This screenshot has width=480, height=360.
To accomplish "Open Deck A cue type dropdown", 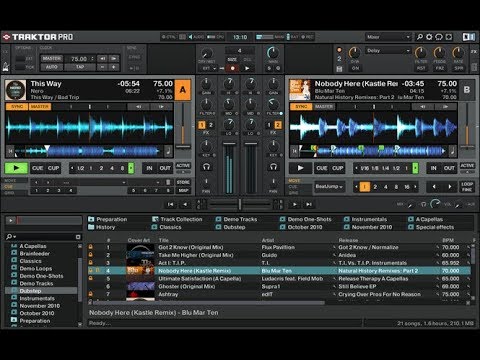I will 158,182.
